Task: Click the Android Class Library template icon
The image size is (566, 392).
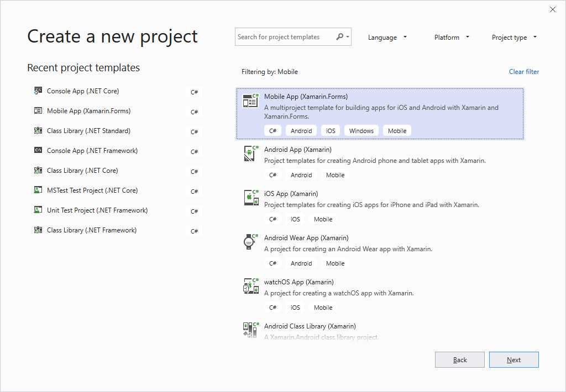Action: pos(251,330)
